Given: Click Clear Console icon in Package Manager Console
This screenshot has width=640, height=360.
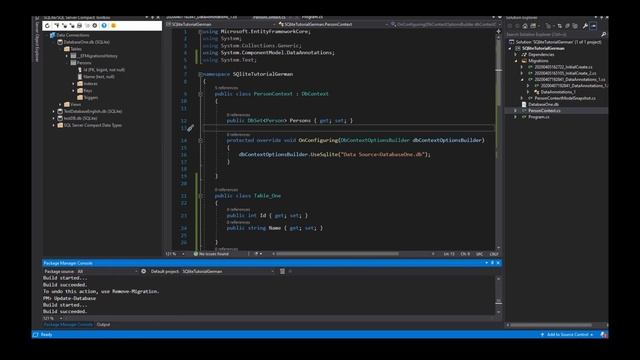Looking at the screenshot, I should click(x=282, y=271).
